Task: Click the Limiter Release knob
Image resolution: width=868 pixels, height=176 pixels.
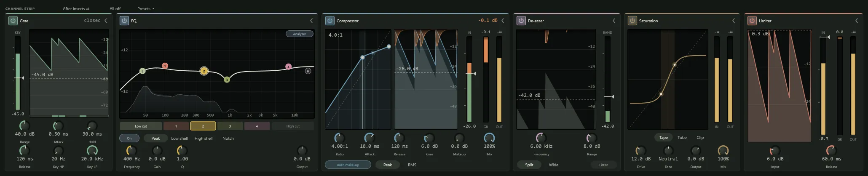Action: click(x=831, y=150)
